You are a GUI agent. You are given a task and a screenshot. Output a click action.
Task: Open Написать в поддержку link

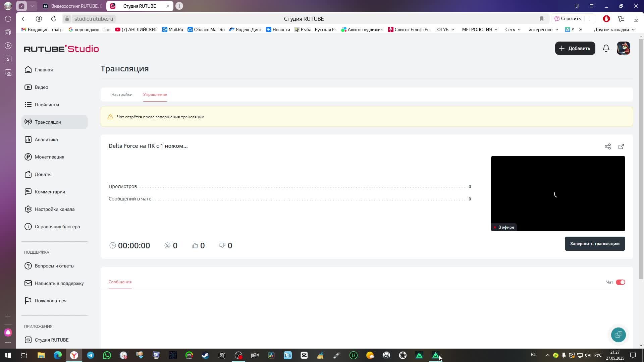click(54, 283)
